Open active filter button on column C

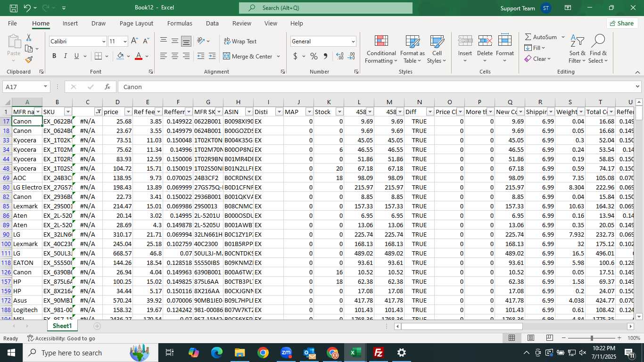[98, 112]
